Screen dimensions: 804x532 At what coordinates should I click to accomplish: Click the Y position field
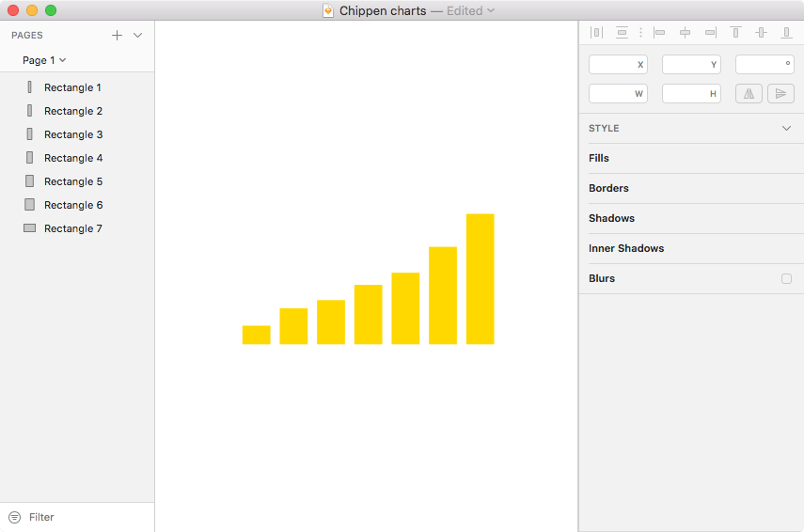pyautogui.click(x=691, y=65)
